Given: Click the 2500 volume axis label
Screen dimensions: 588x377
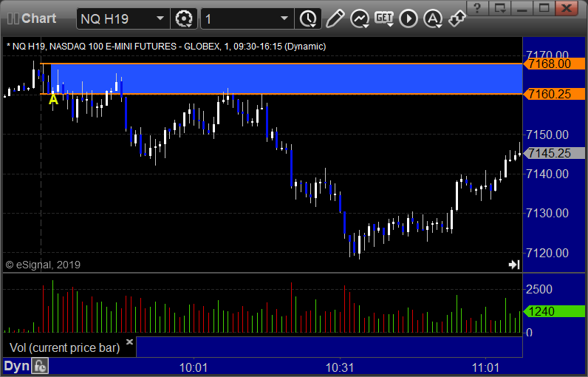Looking at the screenshot, I should point(539,289).
